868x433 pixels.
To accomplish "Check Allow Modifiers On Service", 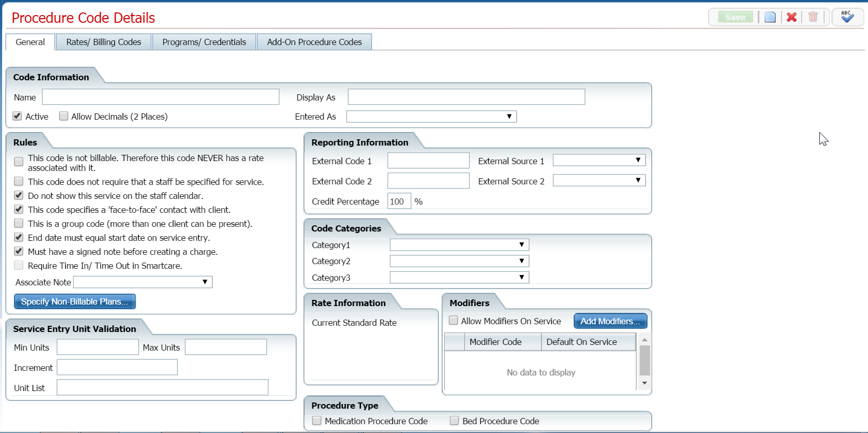I will click(x=453, y=321).
